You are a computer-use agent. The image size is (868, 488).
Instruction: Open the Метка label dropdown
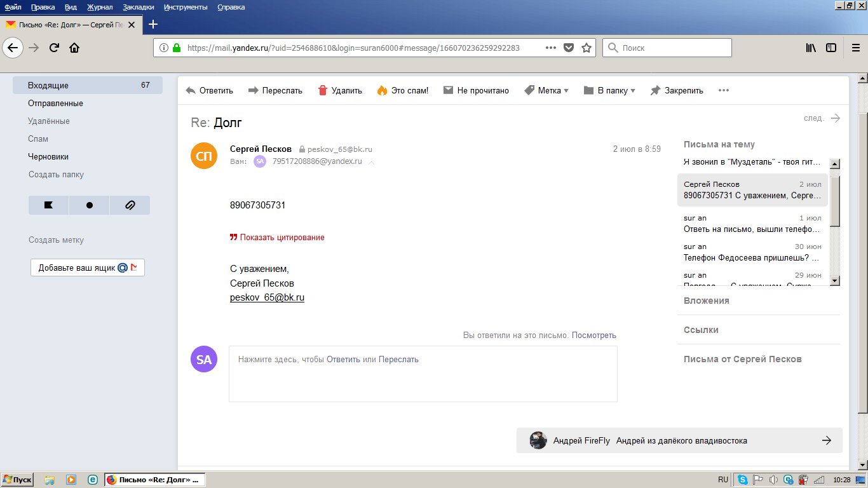(x=546, y=90)
